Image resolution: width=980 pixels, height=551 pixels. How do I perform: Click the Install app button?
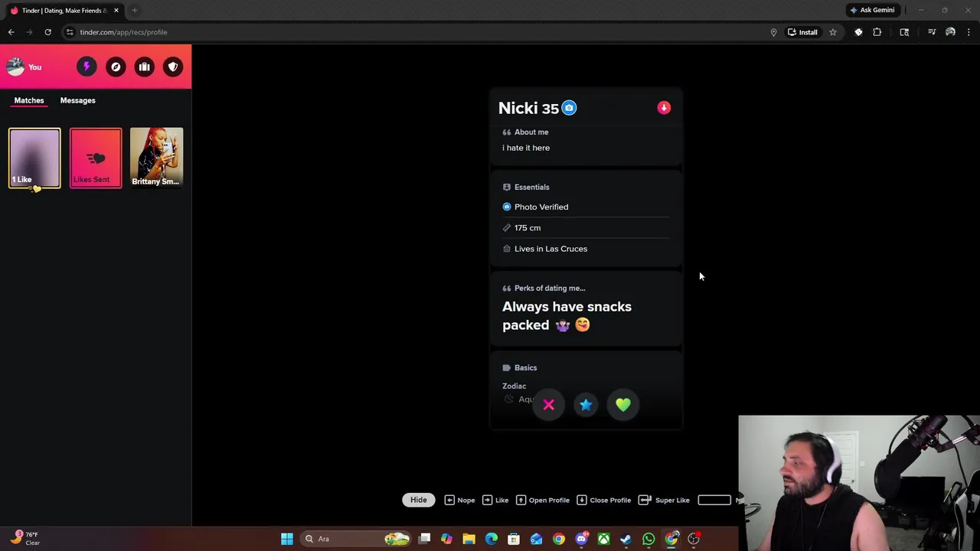[802, 32]
